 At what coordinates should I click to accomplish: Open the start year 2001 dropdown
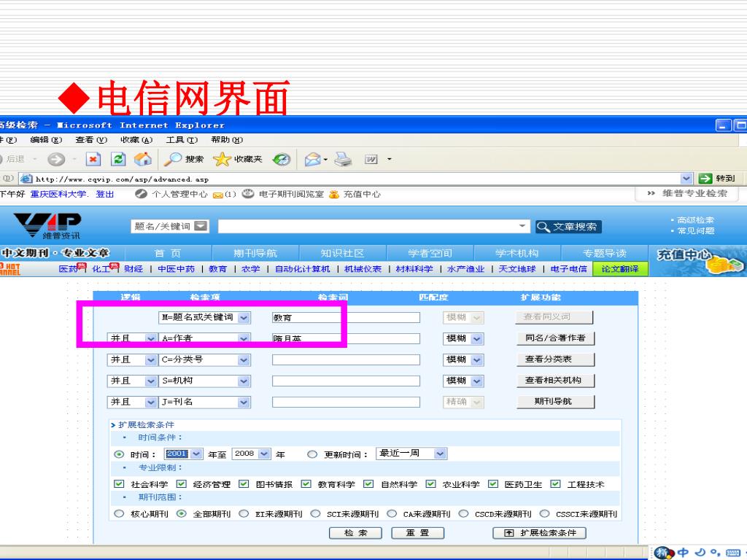click(197, 454)
